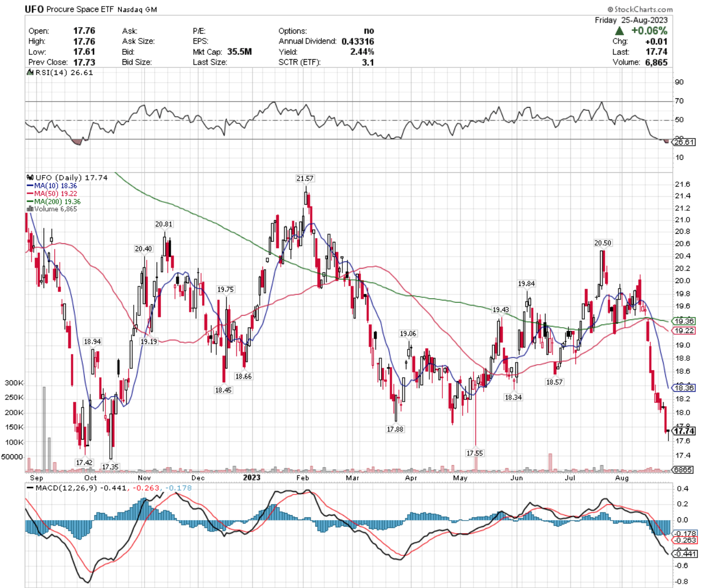Click the 300K volume scale label
The image size is (713, 588).
tap(14, 383)
